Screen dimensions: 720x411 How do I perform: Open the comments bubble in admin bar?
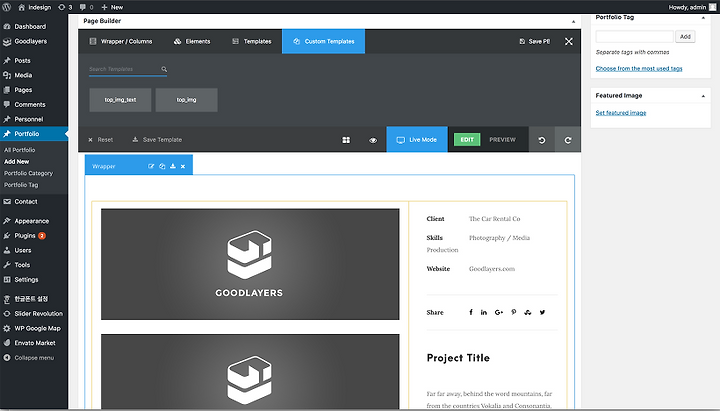pyautogui.click(x=86, y=7)
